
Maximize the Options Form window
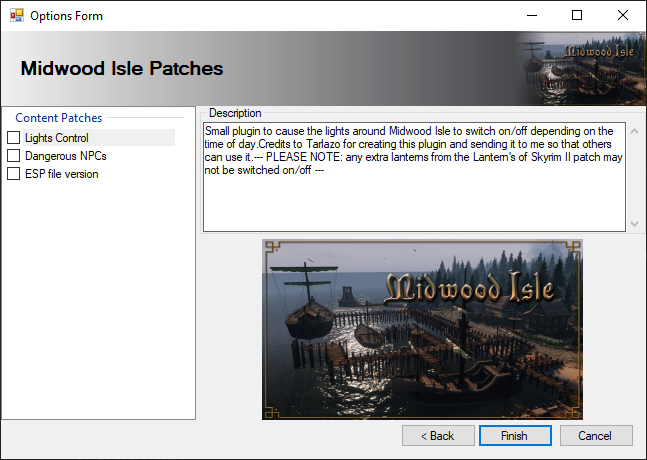click(577, 15)
